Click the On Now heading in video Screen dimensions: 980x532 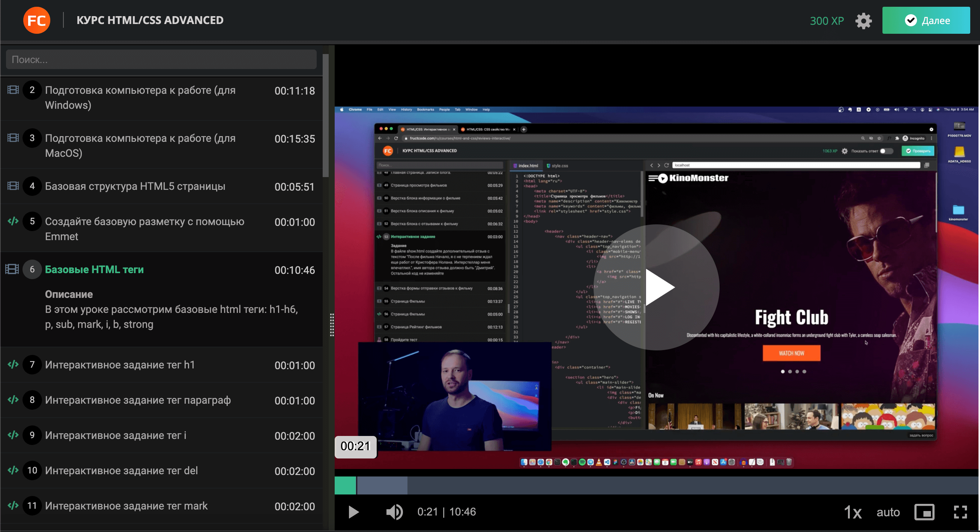pos(656,396)
